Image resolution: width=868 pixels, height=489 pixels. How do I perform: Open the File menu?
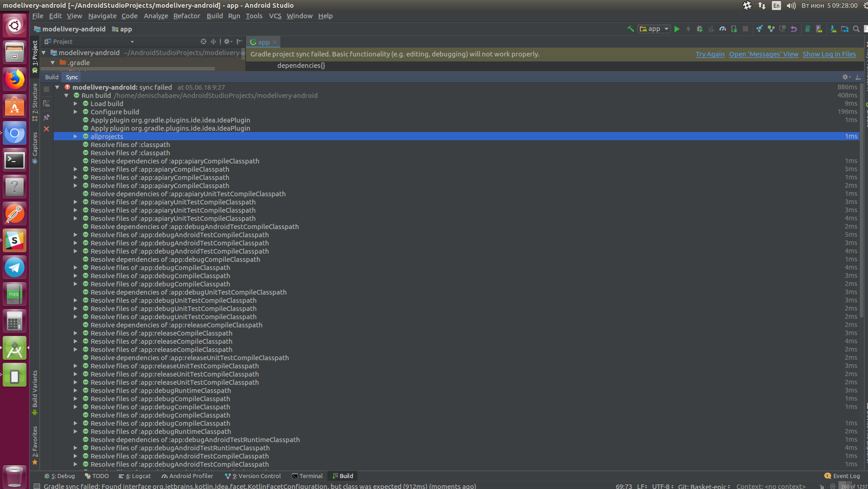point(38,16)
